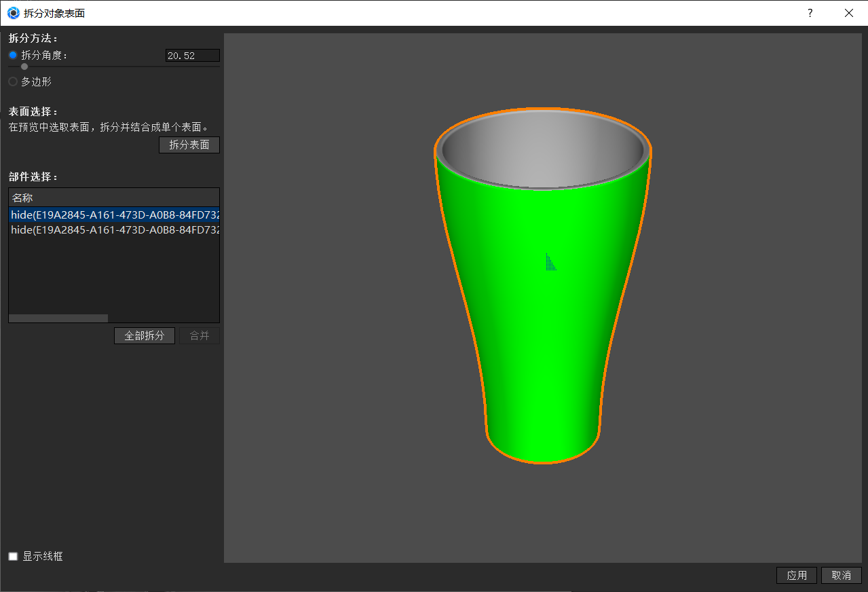
Task: Click the disabled 合并 merge button
Action: 199,335
